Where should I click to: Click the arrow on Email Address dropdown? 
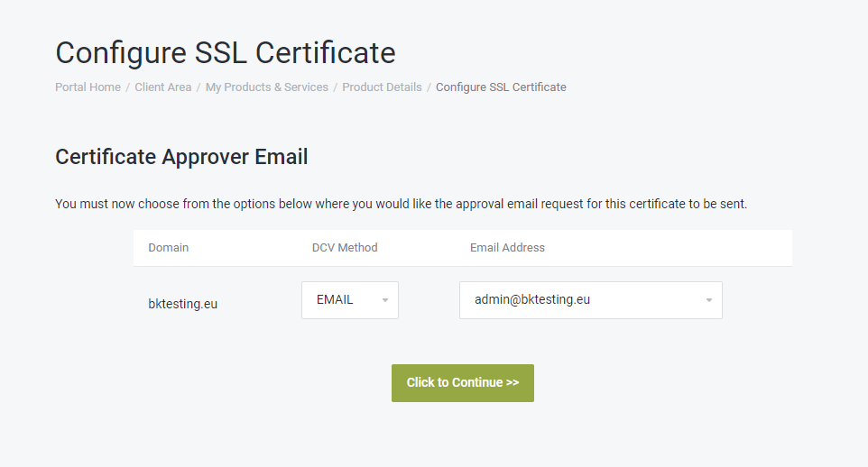[708, 300]
